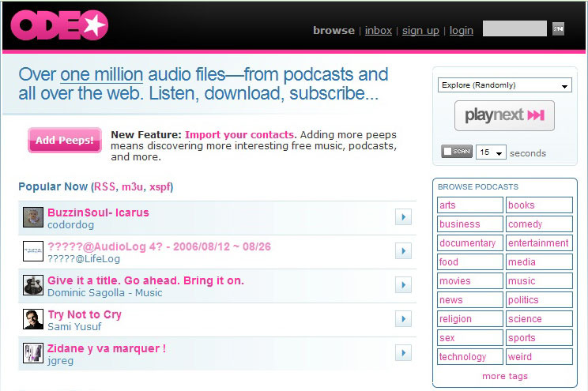Browse the politics podcast tag

(539, 300)
